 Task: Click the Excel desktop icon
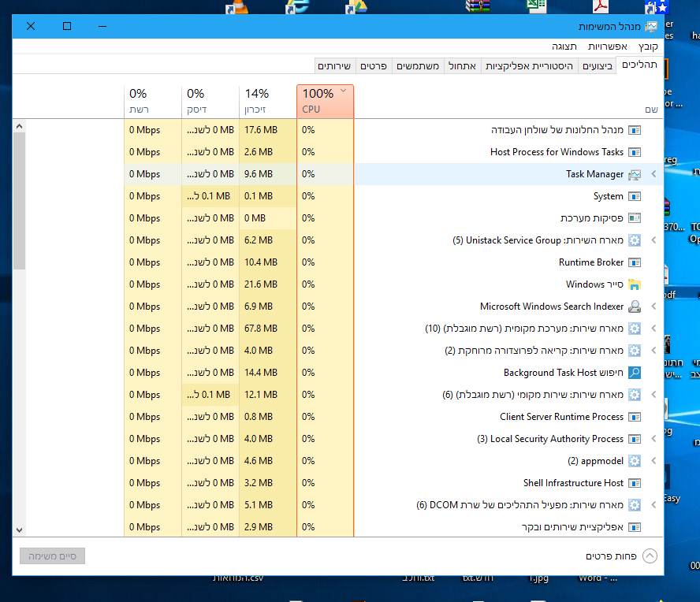(536, 6)
